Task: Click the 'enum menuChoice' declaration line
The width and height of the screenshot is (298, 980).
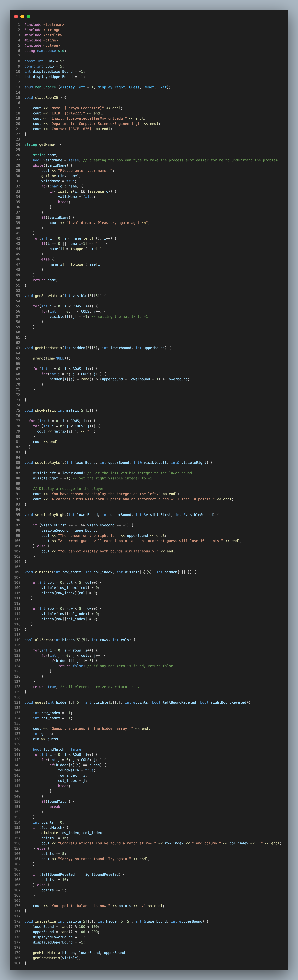Action: (x=98, y=87)
